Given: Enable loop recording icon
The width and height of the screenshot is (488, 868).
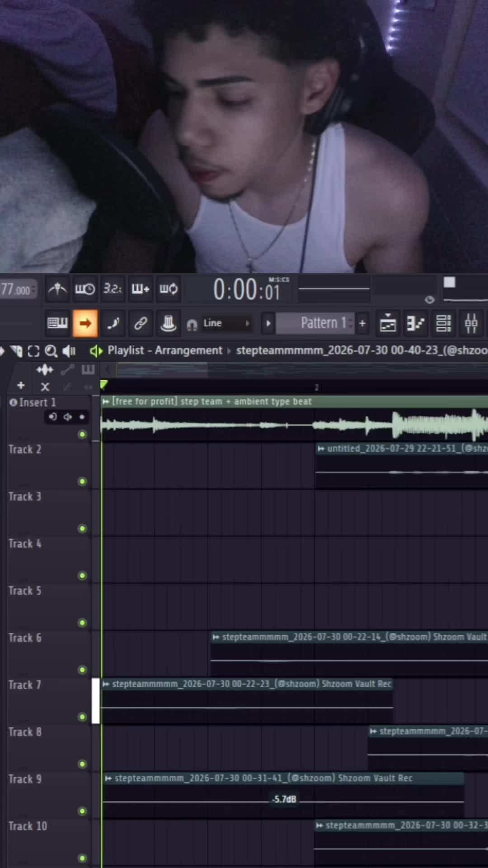Looking at the screenshot, I should click(x=169, y=289).
